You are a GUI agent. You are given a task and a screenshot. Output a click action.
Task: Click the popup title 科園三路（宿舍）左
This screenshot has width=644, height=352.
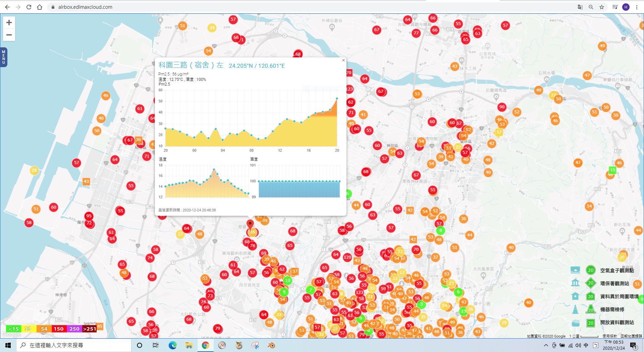191,65
